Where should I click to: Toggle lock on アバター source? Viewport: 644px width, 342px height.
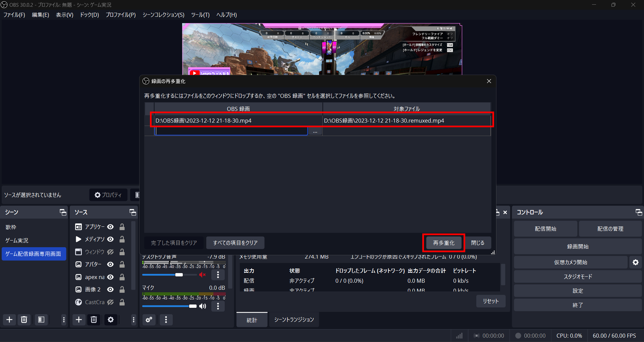(x=122, y=264)
